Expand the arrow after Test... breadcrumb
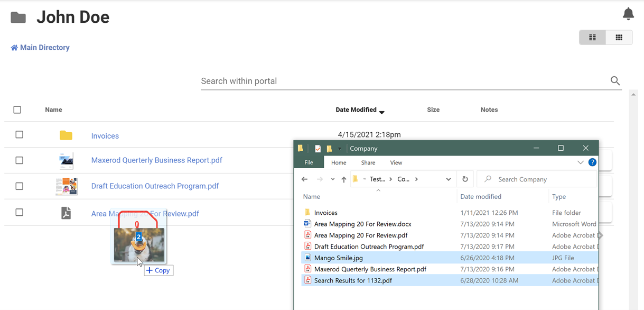This screenshot has width=644, height=310. point(391,179)
